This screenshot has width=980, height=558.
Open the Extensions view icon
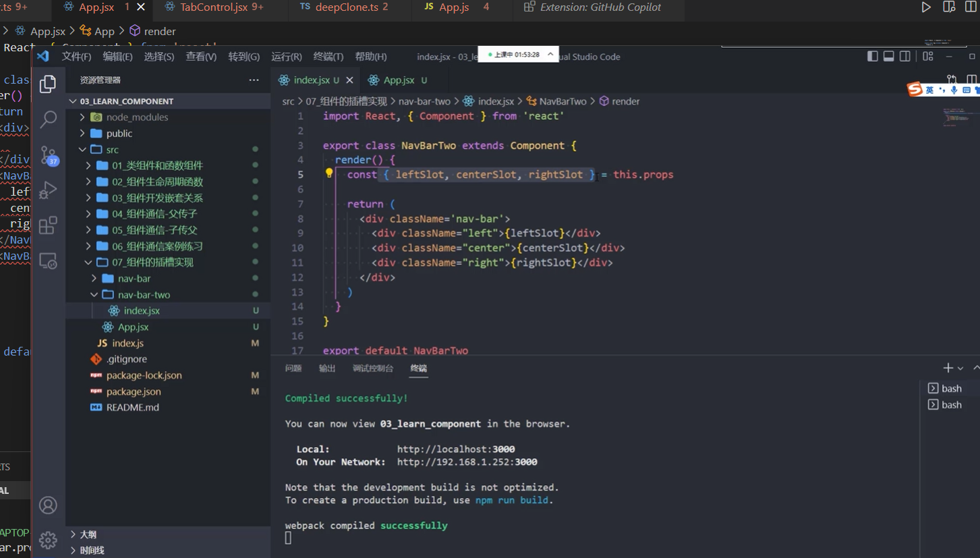pos(48,225)
